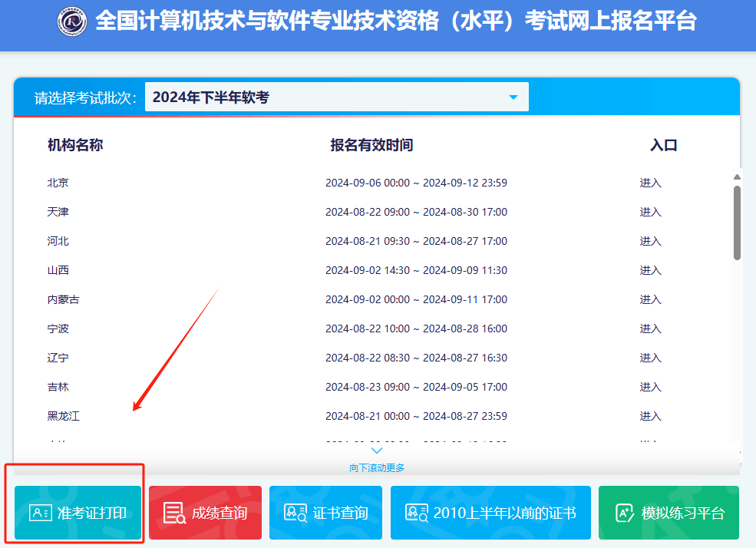
Task: Click the scrollbar up arrow
Action: (x=737, y=176)
